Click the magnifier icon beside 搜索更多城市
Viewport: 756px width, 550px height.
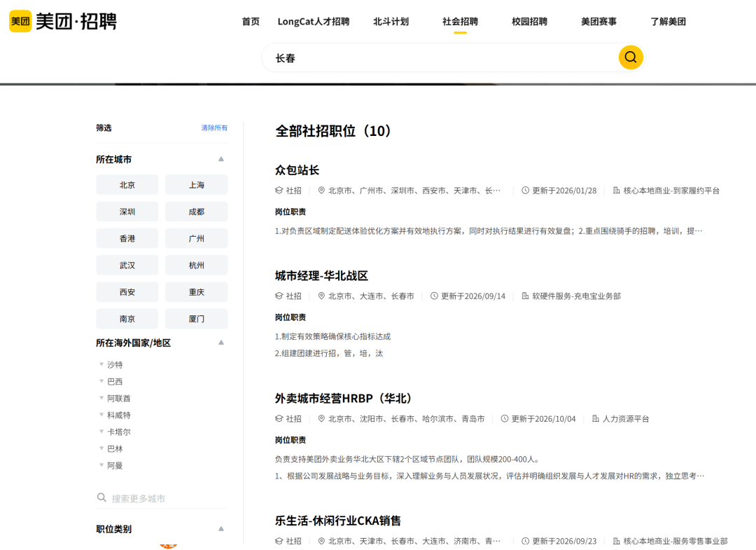pos(101,497)
